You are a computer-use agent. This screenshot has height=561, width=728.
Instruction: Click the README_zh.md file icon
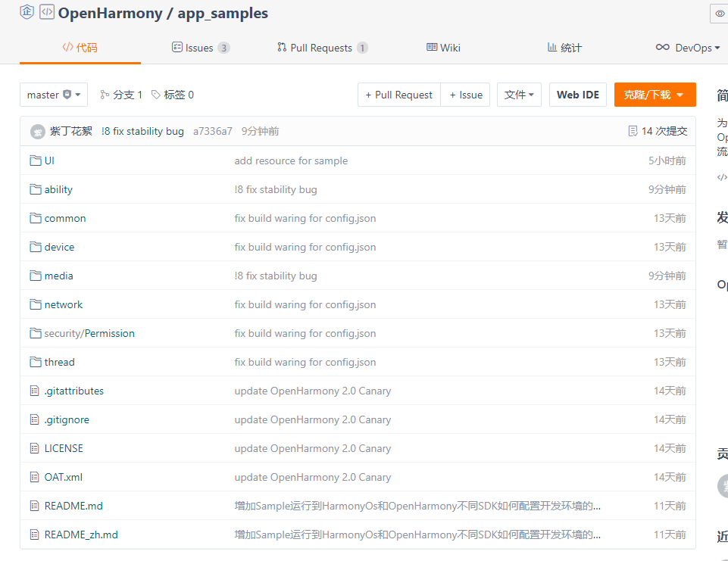pos(34,535)
